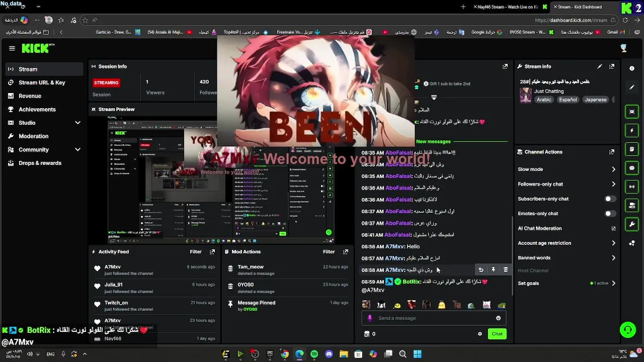
Task: Toggle the notes document sidebar icon
Action: (632, 149)
